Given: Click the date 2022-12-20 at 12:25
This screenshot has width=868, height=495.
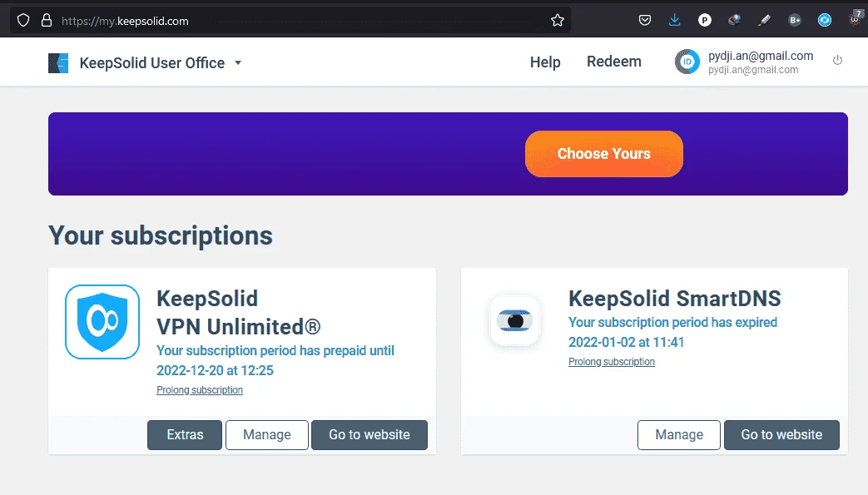Looking at the screenshot, I should point(215,370).
